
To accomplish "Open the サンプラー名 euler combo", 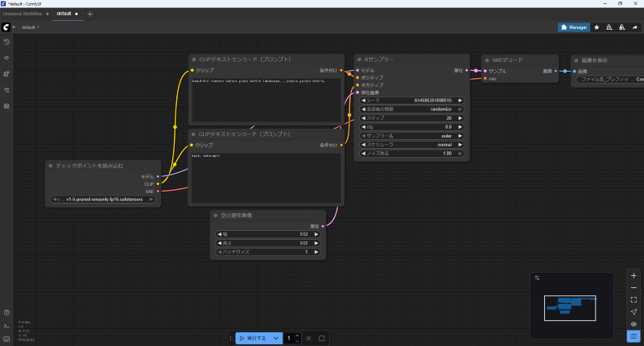I will tap(411, 136).
